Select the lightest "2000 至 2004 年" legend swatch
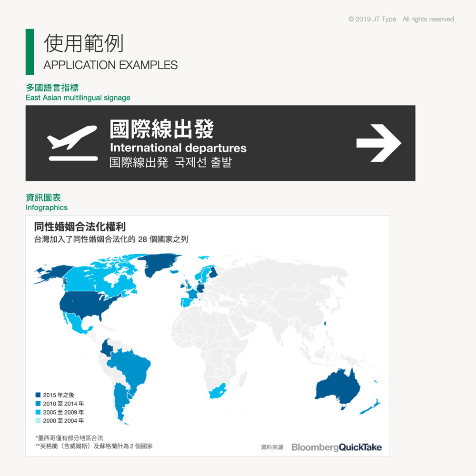Screen dimensions: 476x476 38,421
